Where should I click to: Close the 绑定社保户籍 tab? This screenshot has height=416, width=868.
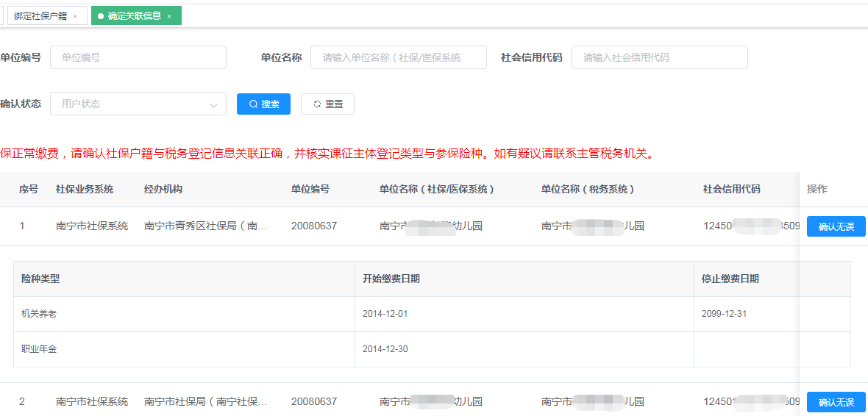coord(75,16)
